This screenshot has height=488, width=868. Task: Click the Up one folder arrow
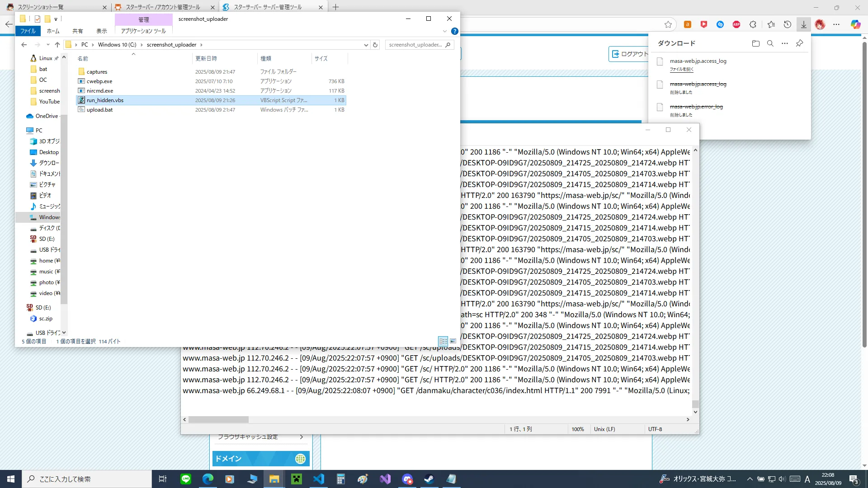(57, 45)
